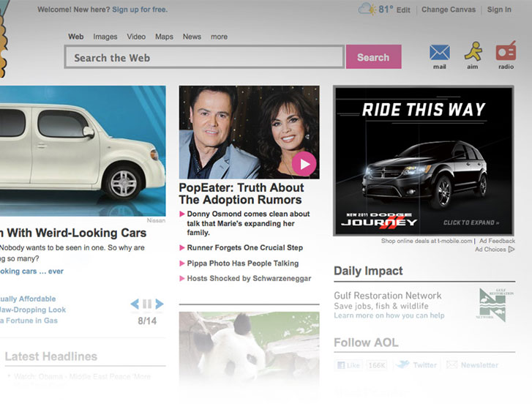Screen dimensions: 532x404
Task: Open the mail envelope icon
Action: (x=439, y=53)
